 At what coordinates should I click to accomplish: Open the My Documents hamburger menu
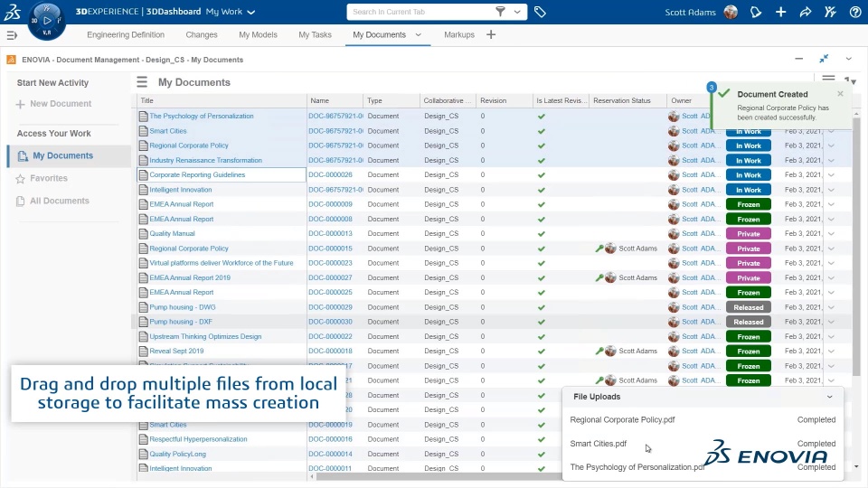[142, 82]
